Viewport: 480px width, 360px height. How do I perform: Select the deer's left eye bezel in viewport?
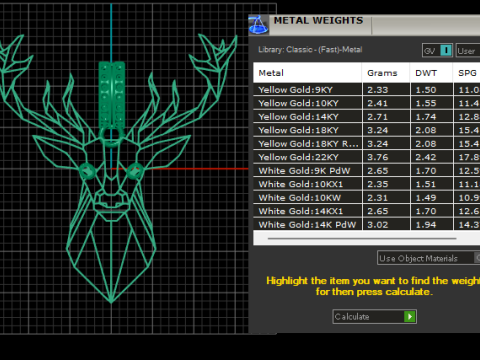coord(87,171)
